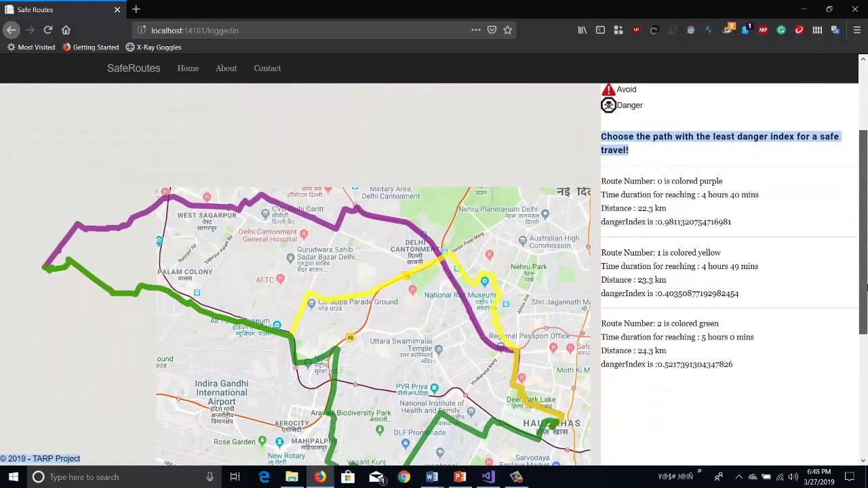Open the Ghostery extension icon with badge
The image size is (868, 488).
point(745,29)
